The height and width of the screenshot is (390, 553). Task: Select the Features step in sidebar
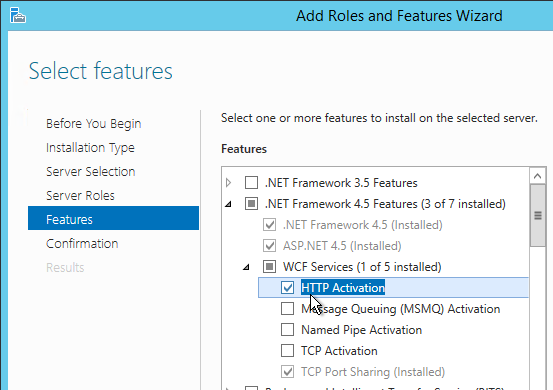113,218
